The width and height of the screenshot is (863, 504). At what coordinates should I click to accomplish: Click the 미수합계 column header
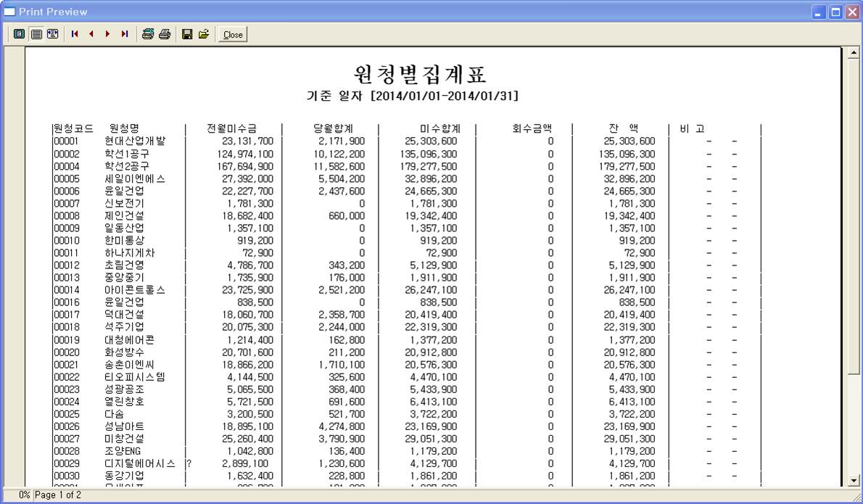439,129
